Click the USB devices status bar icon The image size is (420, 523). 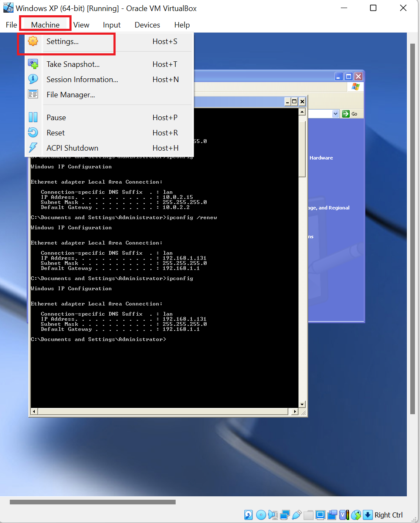click(296, 515)
